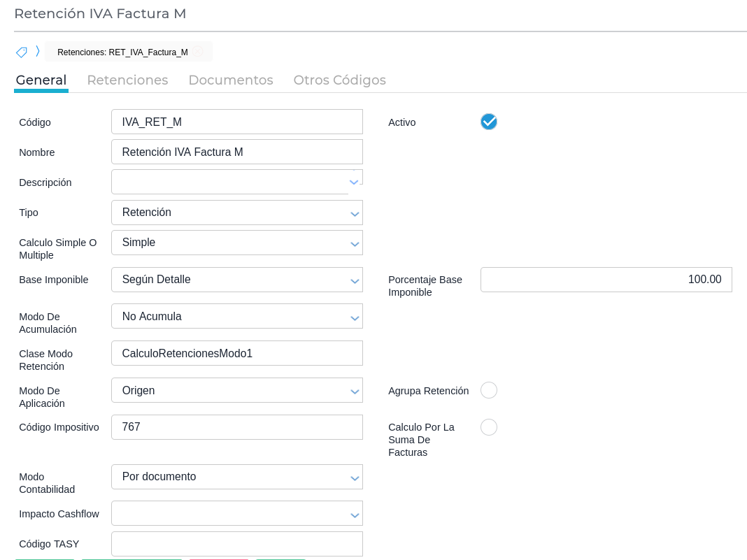Remove the RET_IVA_Factura_M chip via its x icon
Screen dimensions: 747x560
[x=198, y=52]
